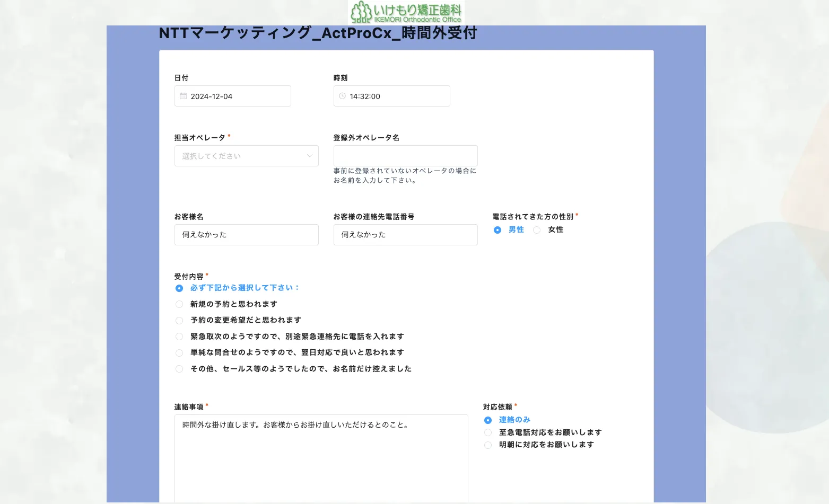Click the chevron arrow in 担当オペレータ select
The width and height of the screenshot is (829, 504).
point(309,156)
